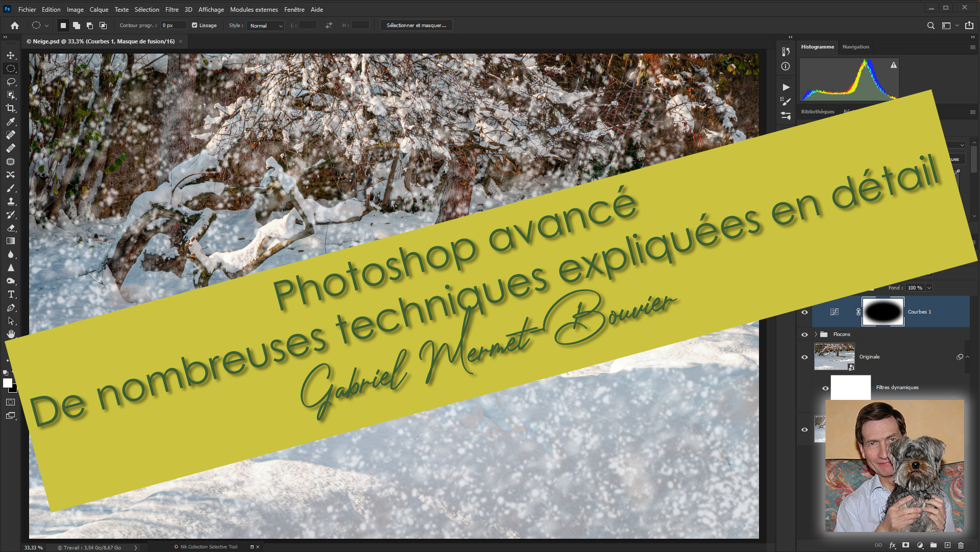This screenshot has height=552, width=980.
Task: Open the Search magnifier icon
Action: pos(930,26)
